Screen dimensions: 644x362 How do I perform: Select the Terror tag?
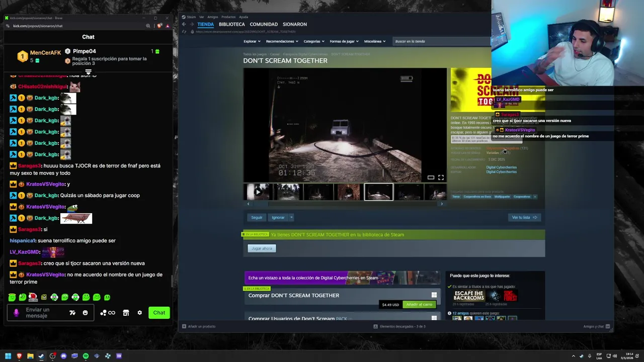click(456, 197)
